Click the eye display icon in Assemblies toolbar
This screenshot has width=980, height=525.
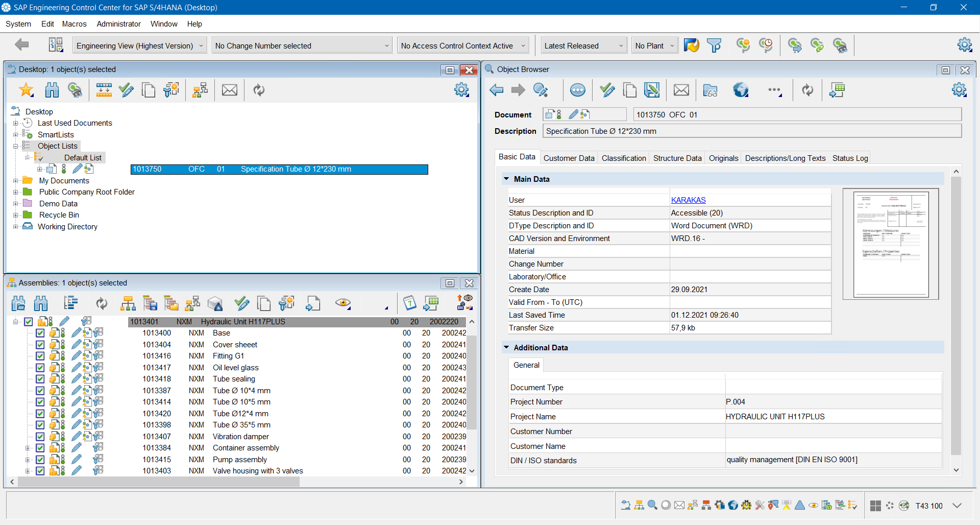click(343, 303)
